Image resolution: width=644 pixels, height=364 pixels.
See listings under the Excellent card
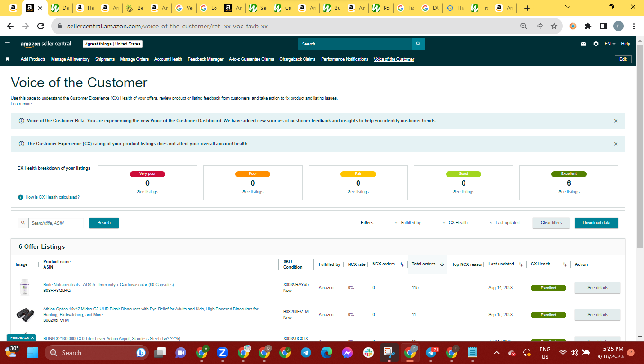pos(569,192)
